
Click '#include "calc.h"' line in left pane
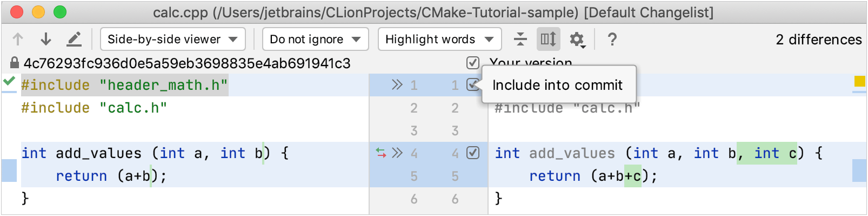tap(94, 108)
